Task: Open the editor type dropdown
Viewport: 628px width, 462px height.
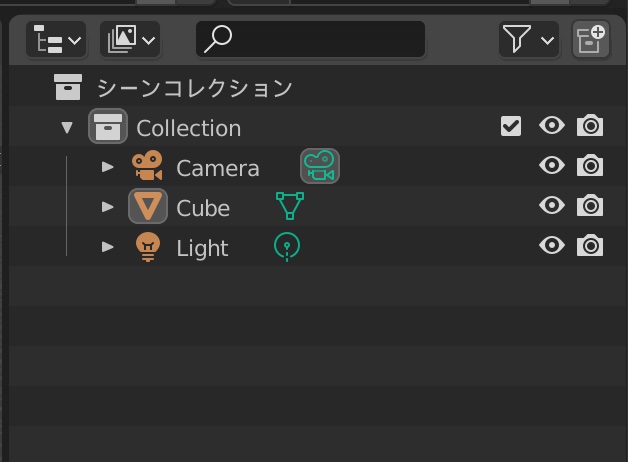Action: 58,40
